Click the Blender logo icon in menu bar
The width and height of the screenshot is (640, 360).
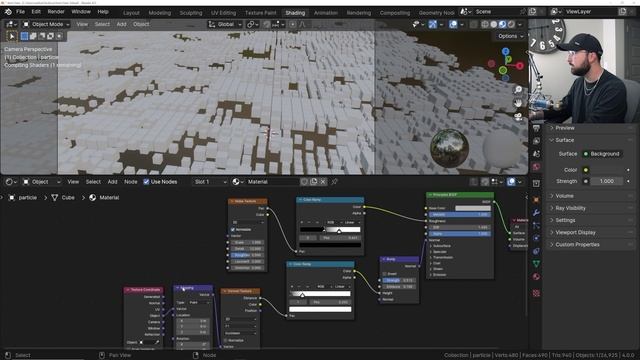[x=8, y=12]
